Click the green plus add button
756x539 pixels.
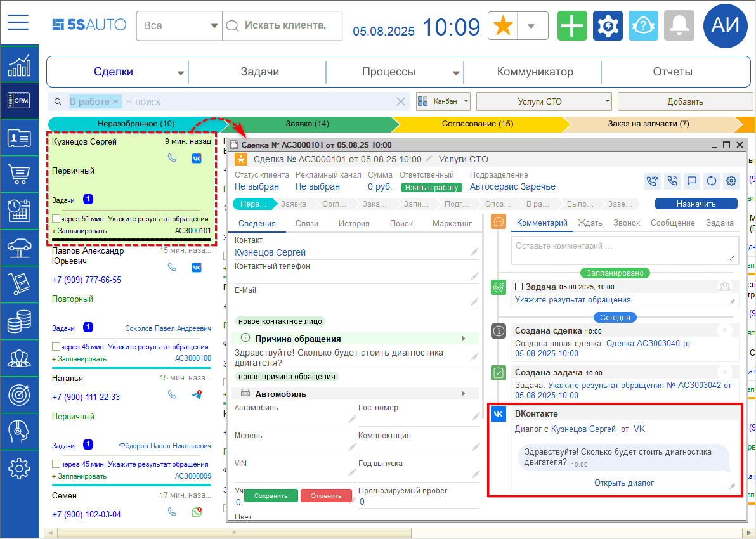pos(572,25)
